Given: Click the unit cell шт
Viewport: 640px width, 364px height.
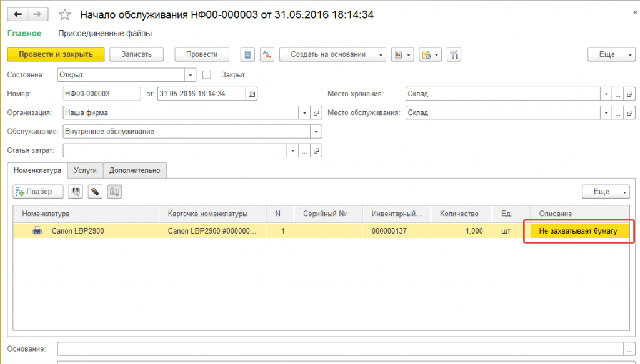Looking at the screenshot, I should 511,231.
